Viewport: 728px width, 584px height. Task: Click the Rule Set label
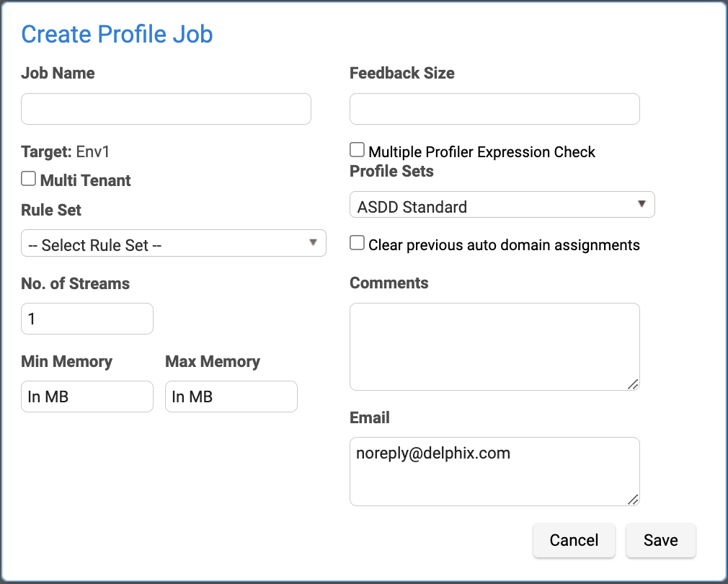tap(51, 211)
